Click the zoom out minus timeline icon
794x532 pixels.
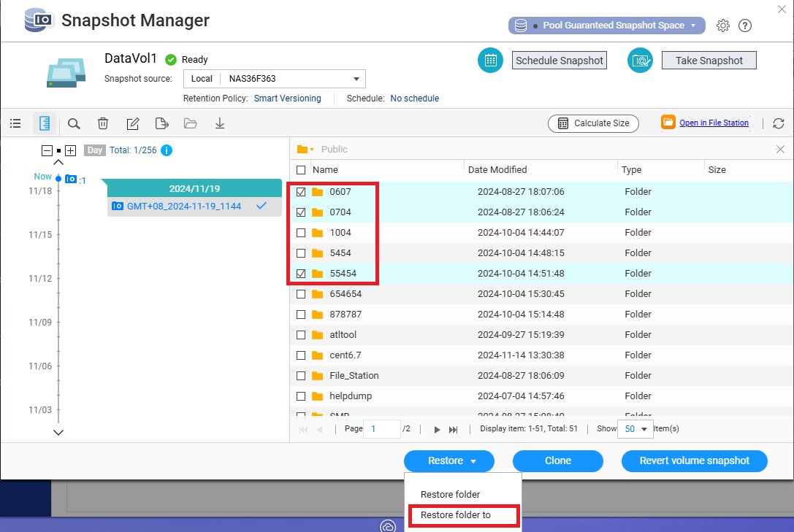47,150
